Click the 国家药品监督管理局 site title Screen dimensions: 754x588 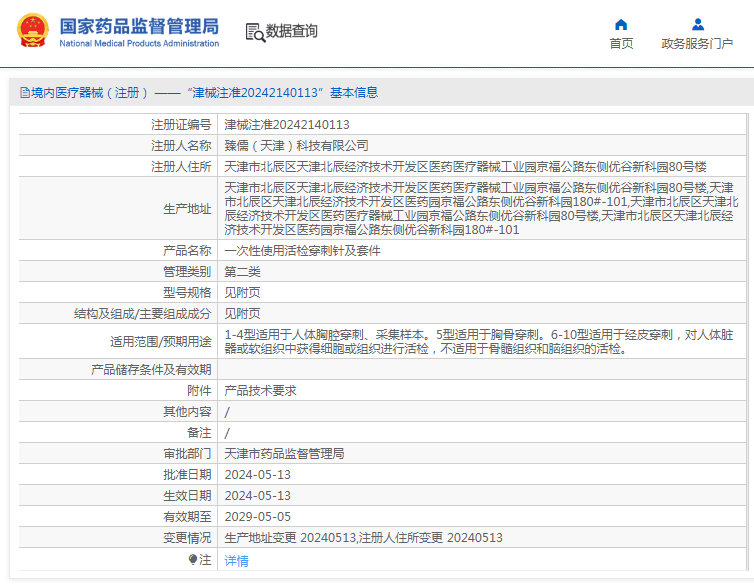tap(138, 25)
